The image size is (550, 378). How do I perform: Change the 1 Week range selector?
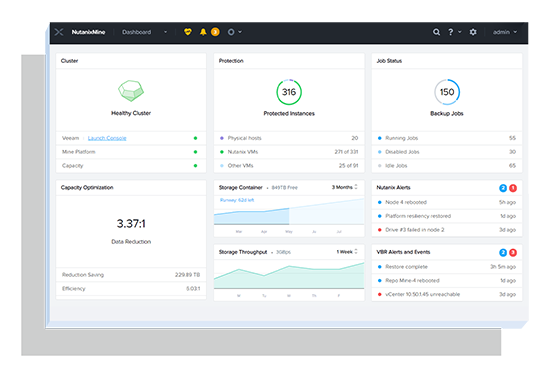coord(347,252)
